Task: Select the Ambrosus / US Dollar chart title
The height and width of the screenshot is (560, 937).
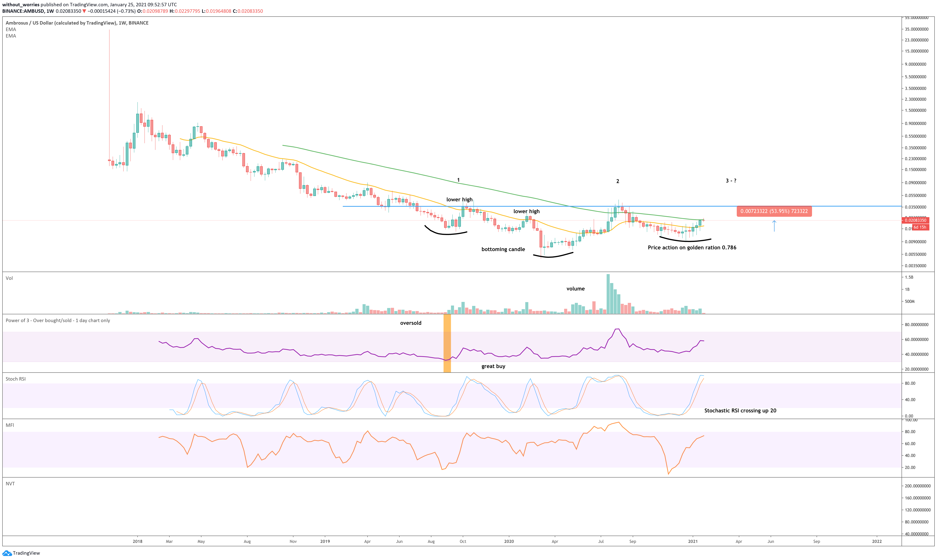Action: coord(77,23)
